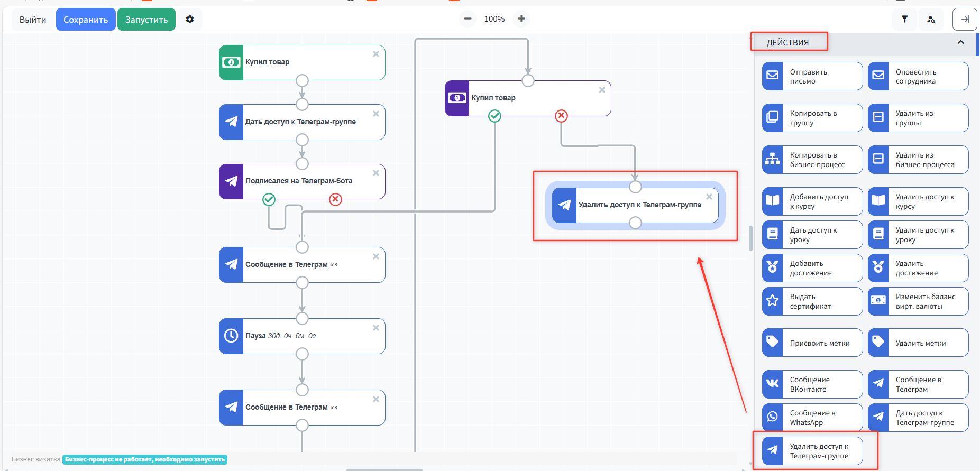This screenshot has height=471, width=980.
Task: Click the Сохранить button
Action: coord(86,20)
